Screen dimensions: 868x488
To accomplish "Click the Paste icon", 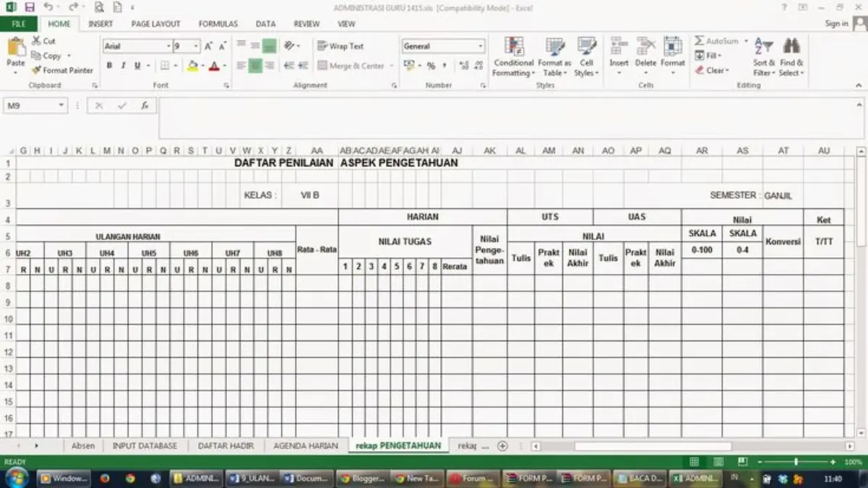I will (16, 48).
